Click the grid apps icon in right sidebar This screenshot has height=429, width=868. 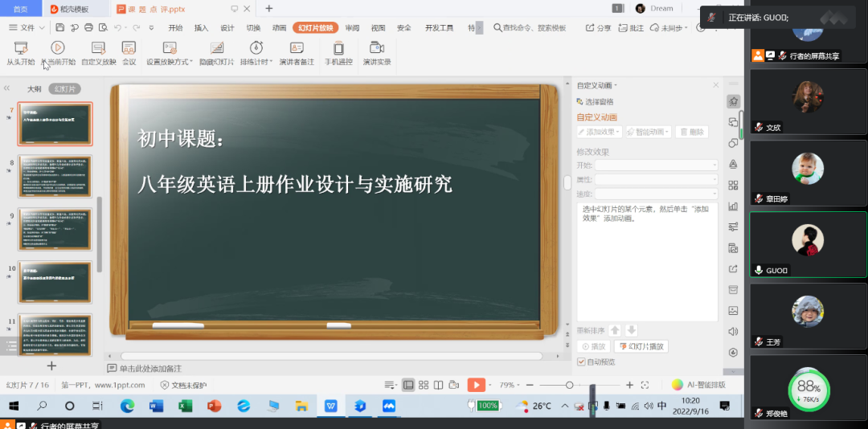(734, 185)
